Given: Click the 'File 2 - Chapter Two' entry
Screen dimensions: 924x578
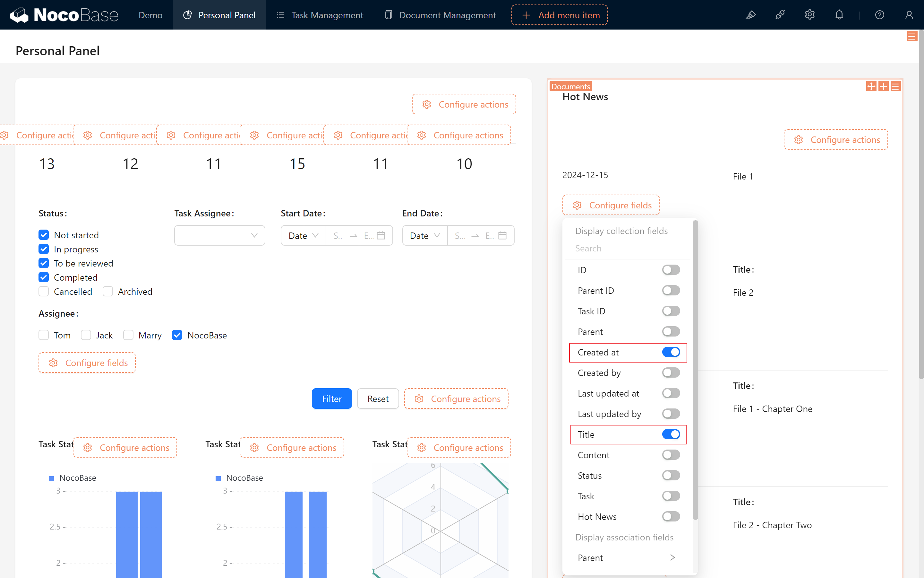Looking at the screenshot, I should 772,525.
